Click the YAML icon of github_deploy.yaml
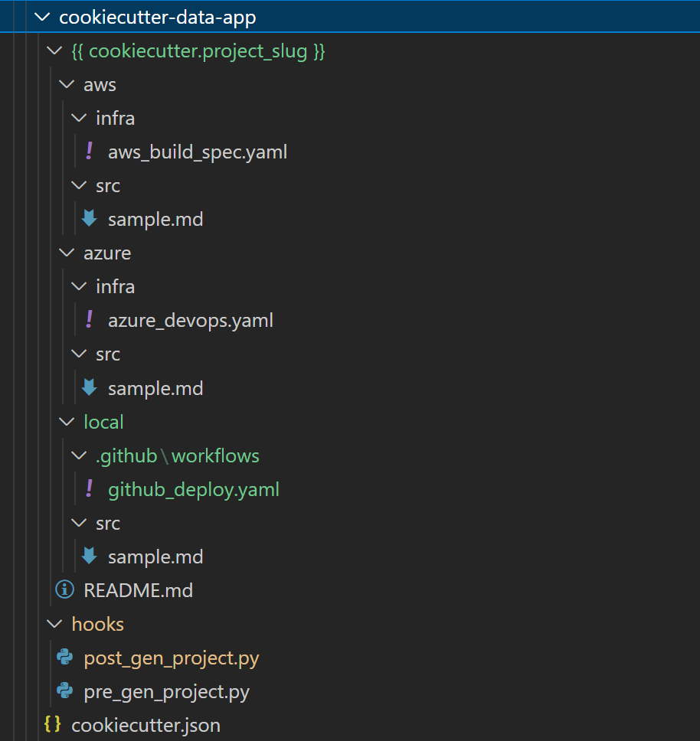This screenshot has width=700, height=741. pyautogui.click(x=89, y=488)
